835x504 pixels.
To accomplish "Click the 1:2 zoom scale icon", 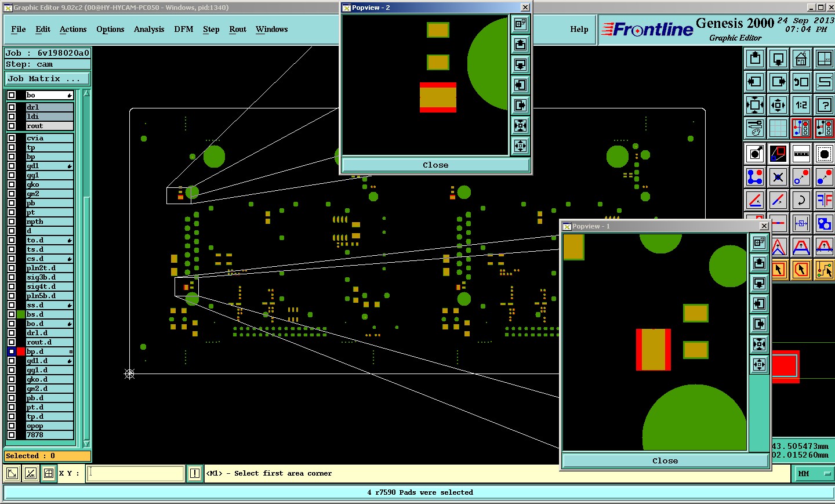I will (801, 105).
